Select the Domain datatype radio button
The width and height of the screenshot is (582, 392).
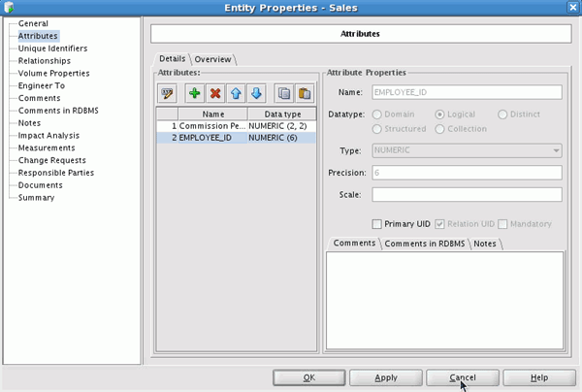(376, 114)
